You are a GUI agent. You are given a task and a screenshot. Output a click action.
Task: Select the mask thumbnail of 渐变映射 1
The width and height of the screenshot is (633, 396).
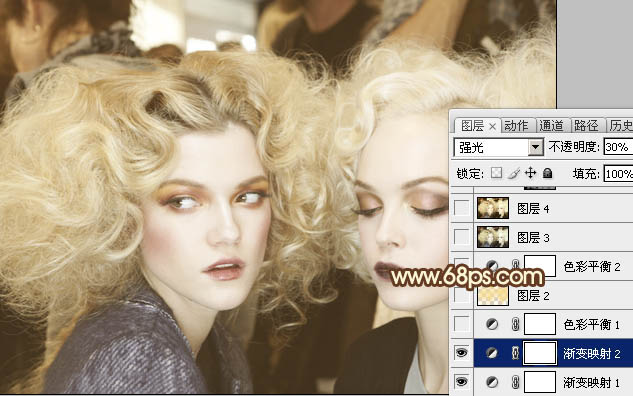[540, 382]
